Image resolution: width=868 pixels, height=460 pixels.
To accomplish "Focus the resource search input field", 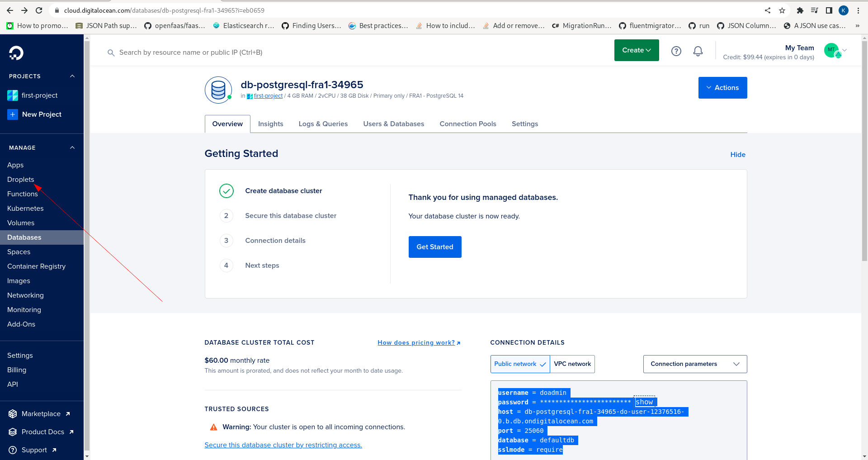I will (191, 52).
